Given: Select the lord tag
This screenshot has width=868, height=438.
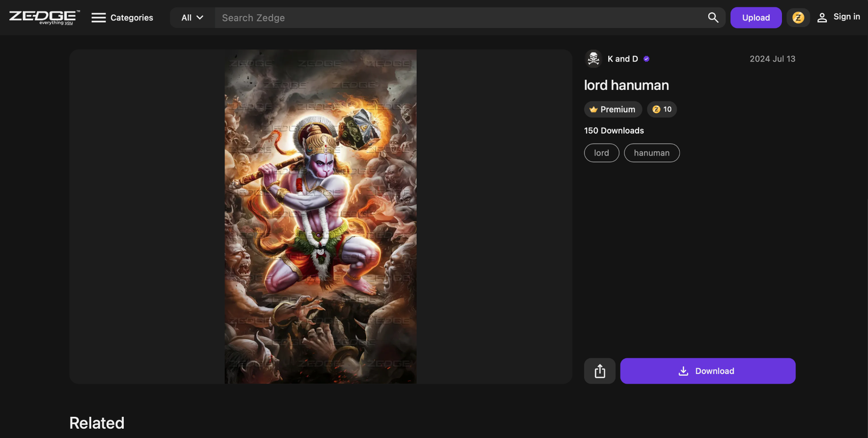Looking at the screenshot, I should coord(601,153).
